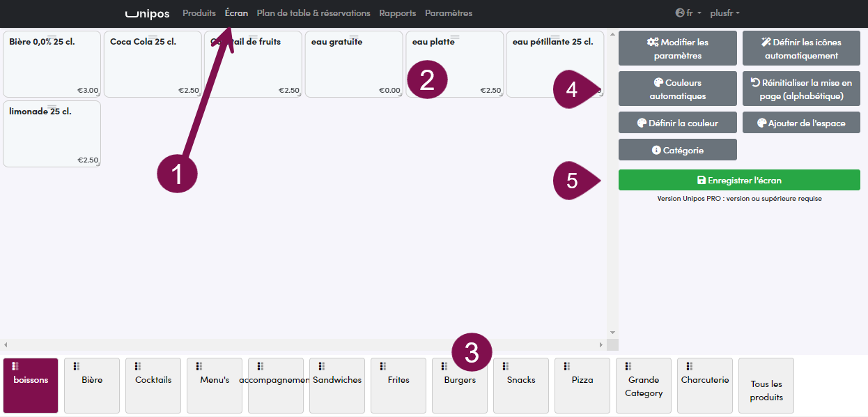Open Plan de table & réservations
Viewport: 868px width, 417px height.
pos(313,13)
